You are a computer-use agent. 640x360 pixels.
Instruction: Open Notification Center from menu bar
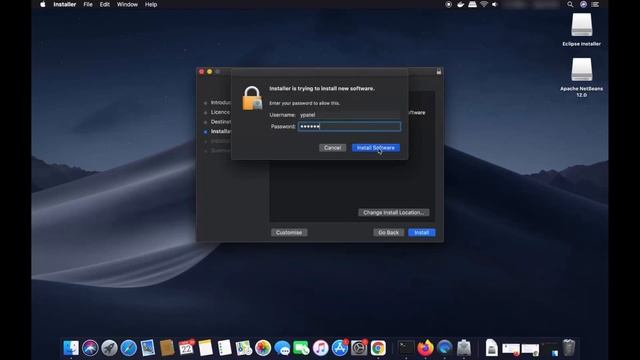[x=596, y=4]
